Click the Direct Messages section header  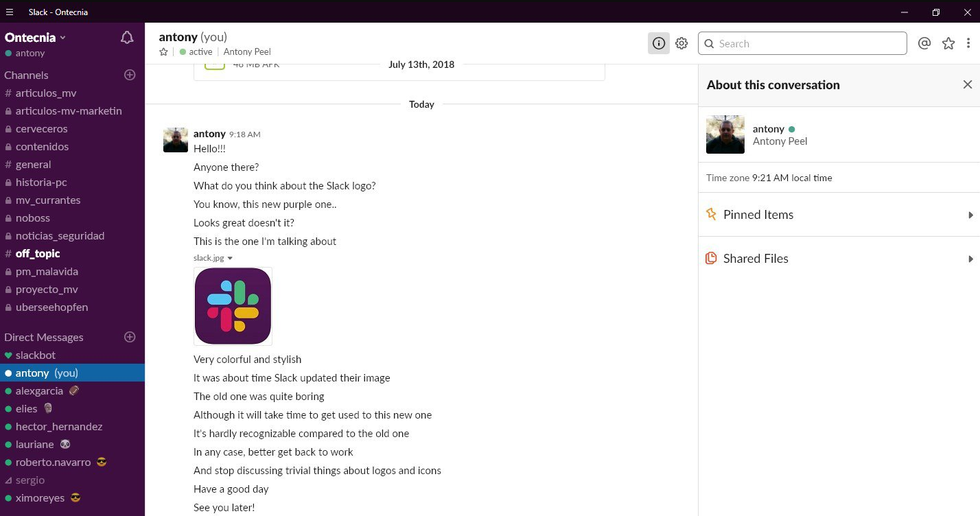[x=44, y=337]
